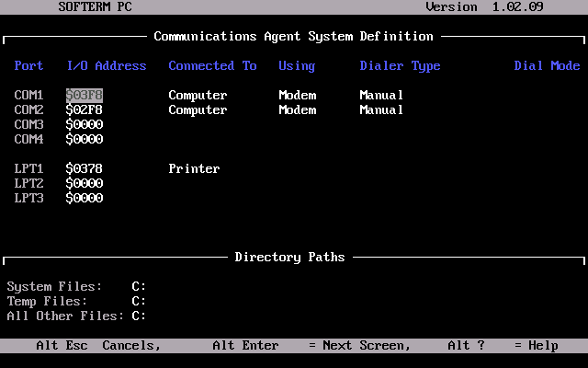Click Alt ? Help hint in status bar
This screenshot has width=588, height=368.
coord(503,346)
